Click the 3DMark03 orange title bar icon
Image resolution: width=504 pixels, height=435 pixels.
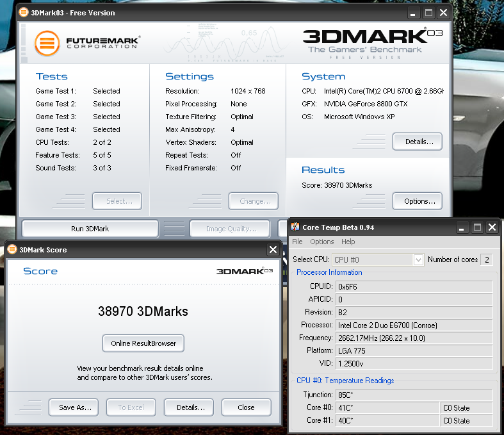point(24,13)
